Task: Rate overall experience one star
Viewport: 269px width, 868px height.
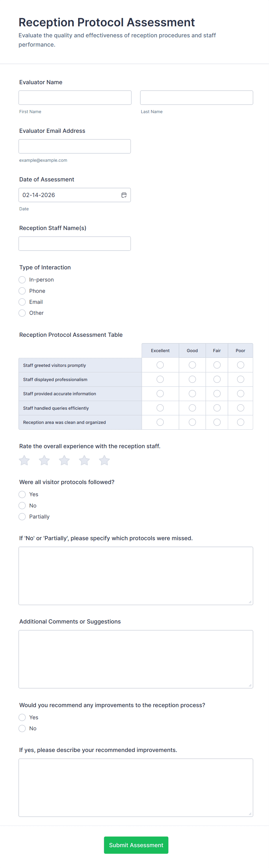Action: [24, 460]
